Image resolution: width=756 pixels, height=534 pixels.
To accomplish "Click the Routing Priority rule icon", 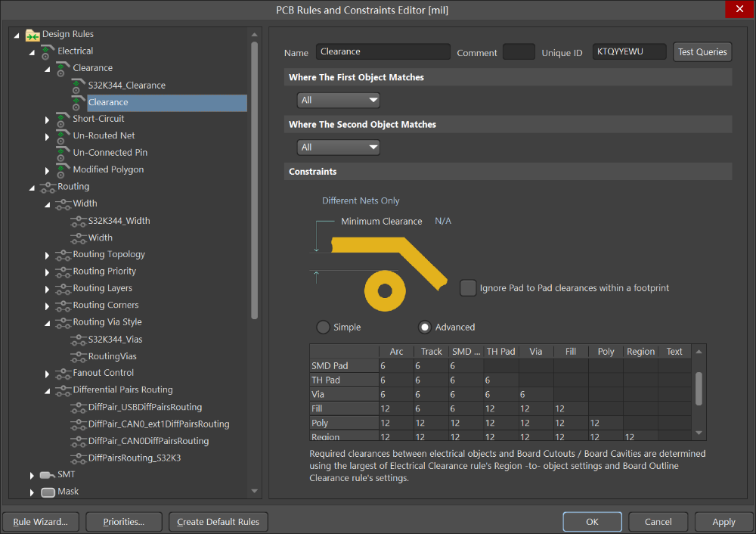I will [62, 271].
